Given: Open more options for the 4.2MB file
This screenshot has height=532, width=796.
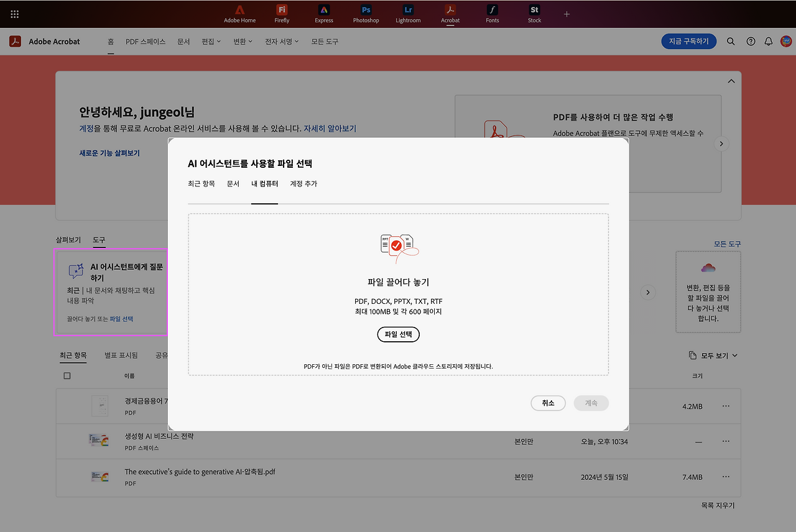Looking at the screenshot, I should coord(726,406).
